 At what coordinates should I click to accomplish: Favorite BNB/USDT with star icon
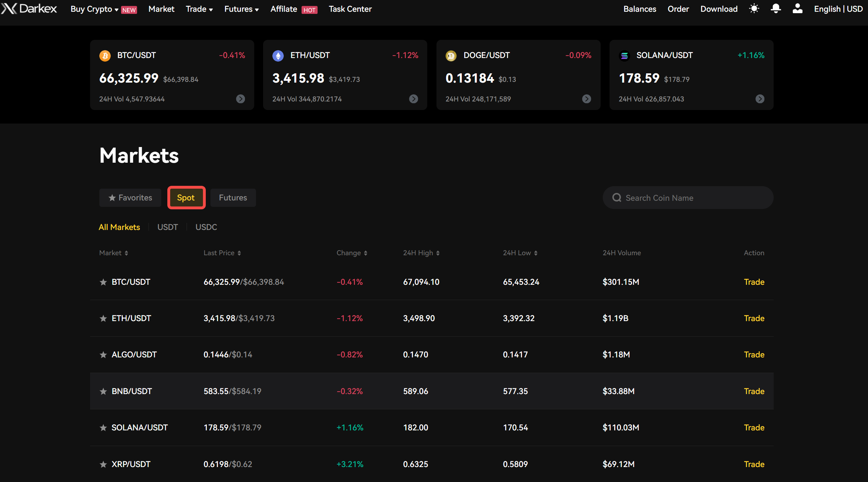[x=103, y=392]
